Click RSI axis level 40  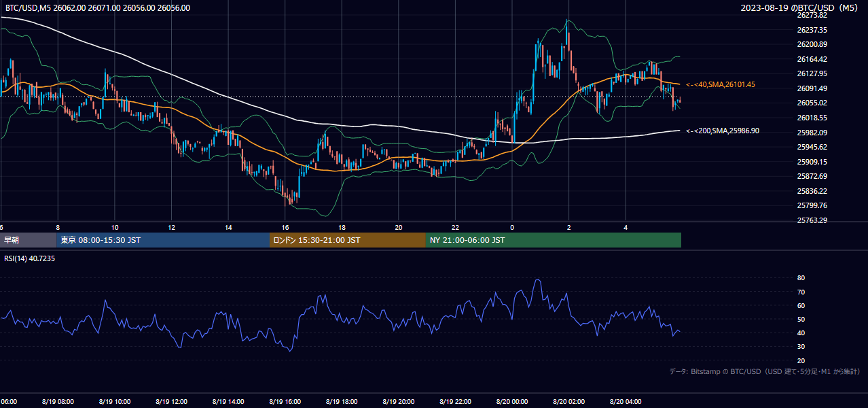(801, 333)
